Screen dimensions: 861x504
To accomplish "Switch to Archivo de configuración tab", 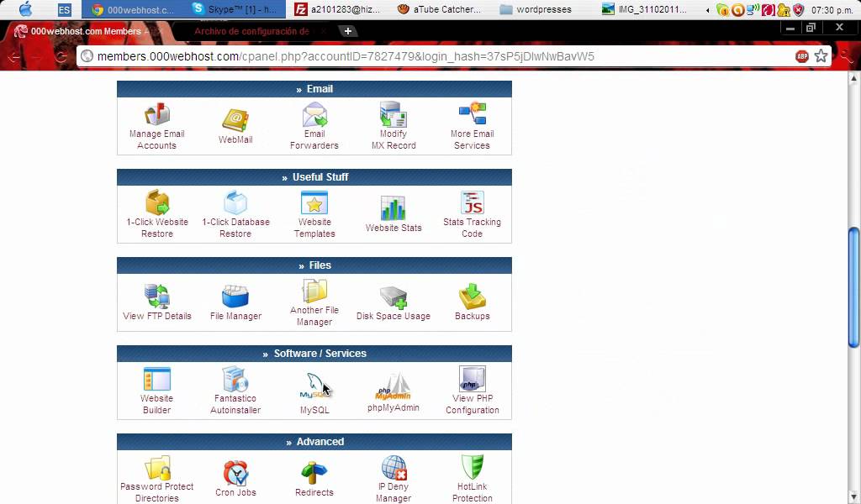I will coord(252,31).
